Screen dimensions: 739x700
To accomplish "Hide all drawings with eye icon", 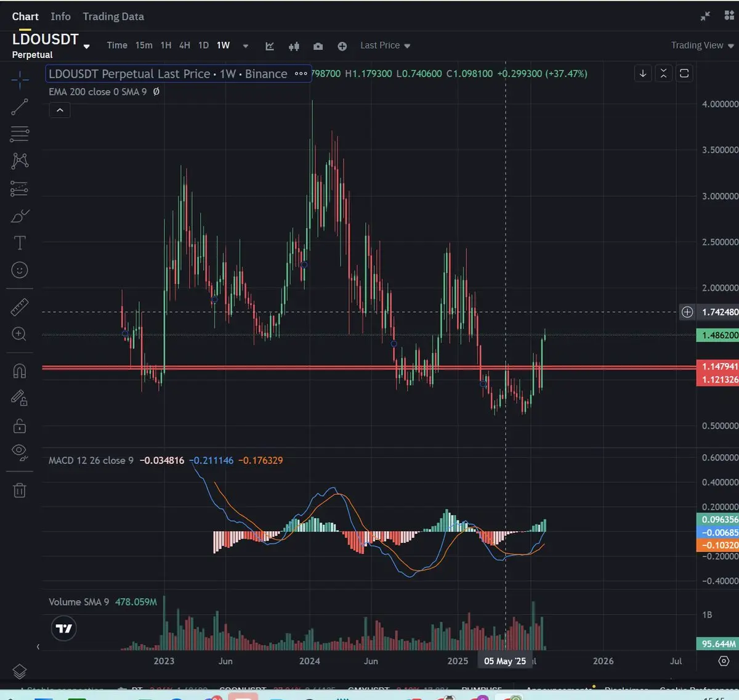I will 20,453.
